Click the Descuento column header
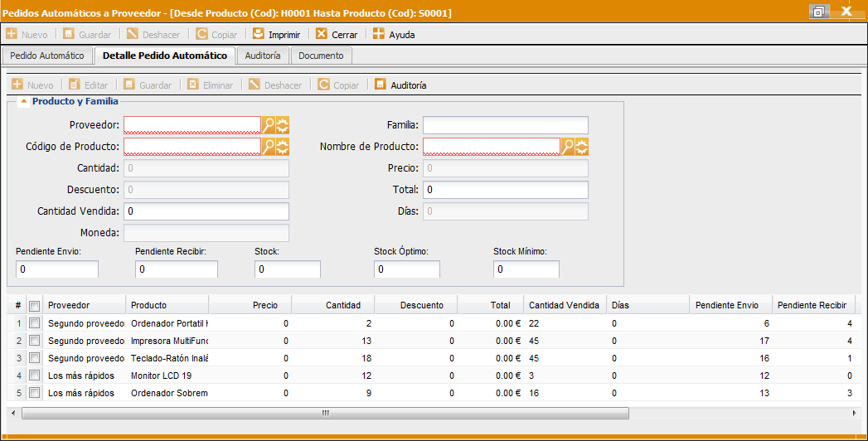This screenshot has width=868, height=441. [416, 305]
